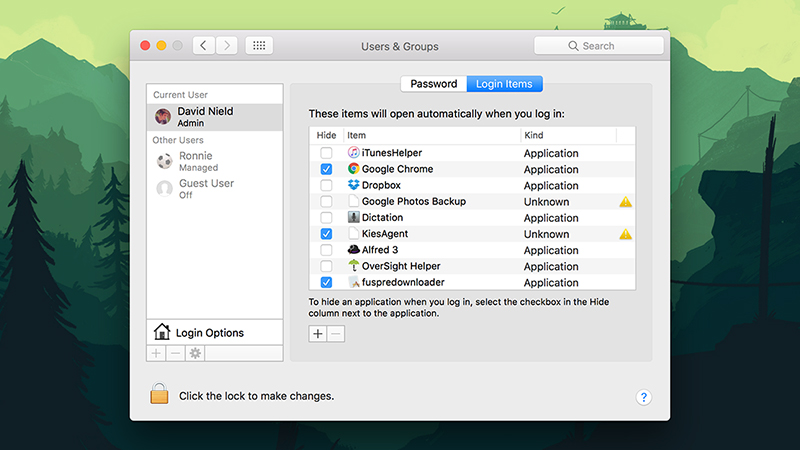Remove user with sidebar minus button
The height and width of the screenshot is (450, 800).
(x=175, y=353)
